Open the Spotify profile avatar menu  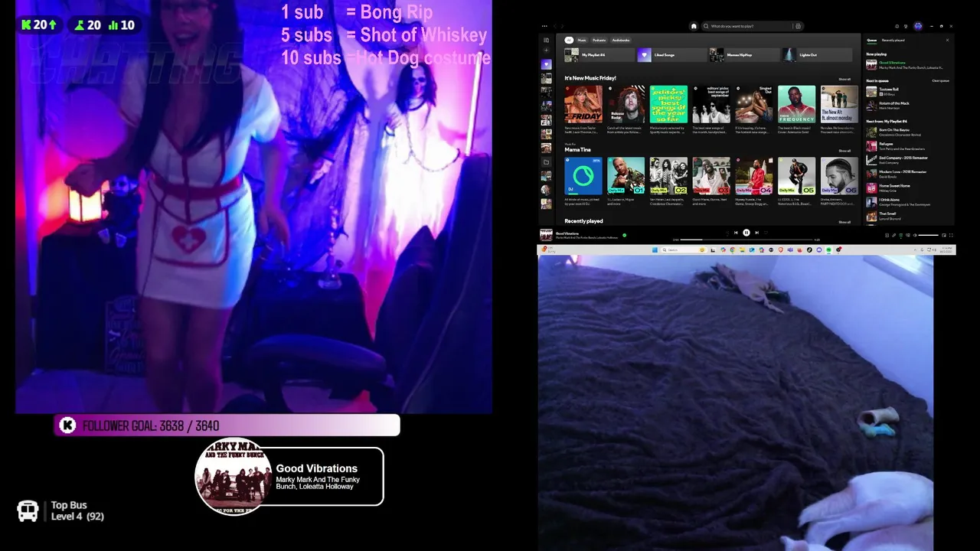coord(918,26)
